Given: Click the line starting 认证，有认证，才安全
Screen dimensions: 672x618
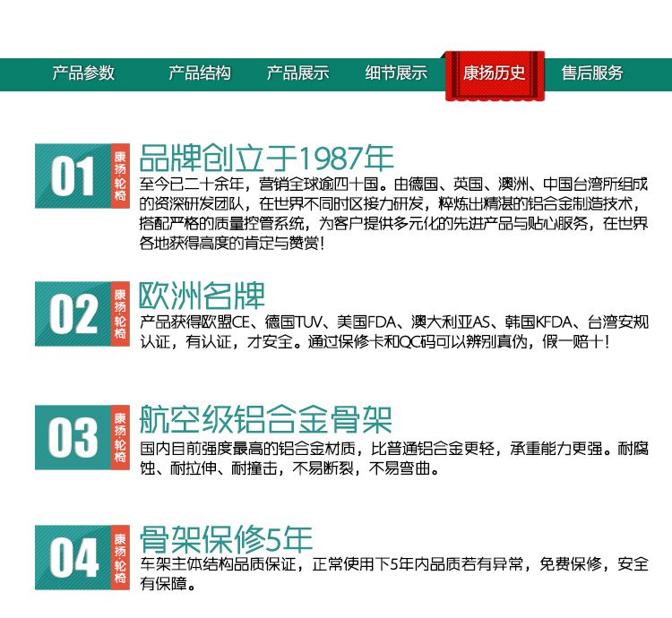Looking at the screenshot, I should 375,342.
